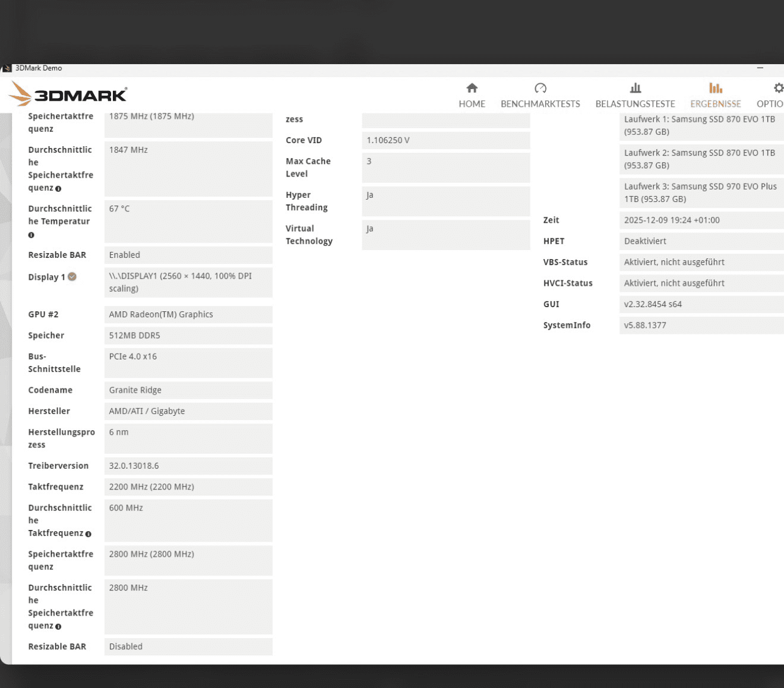Select the ERGEBNISSE results tab
The image size is (784, 688).
point(716,96)
